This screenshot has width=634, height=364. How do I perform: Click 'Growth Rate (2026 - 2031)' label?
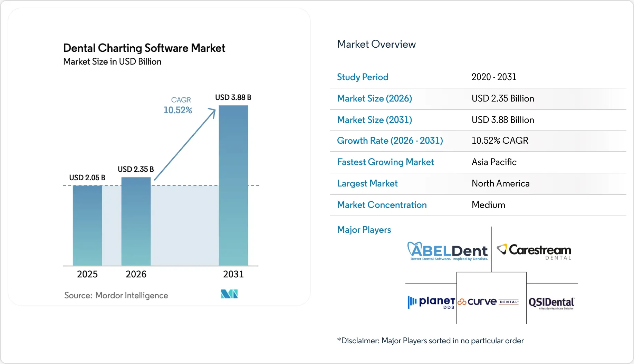pyautogui.click(x=390, y=141)
